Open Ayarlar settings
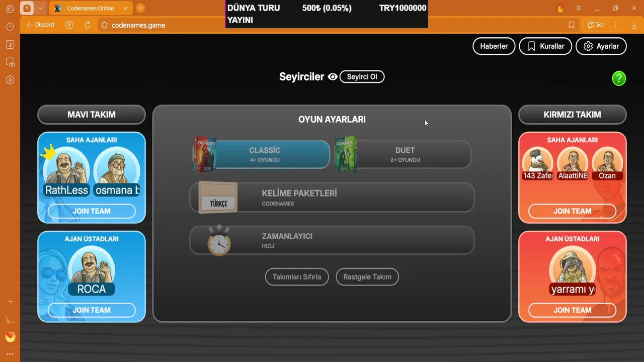Viewport: 644px width, 362px height. (x=601, y=46)
